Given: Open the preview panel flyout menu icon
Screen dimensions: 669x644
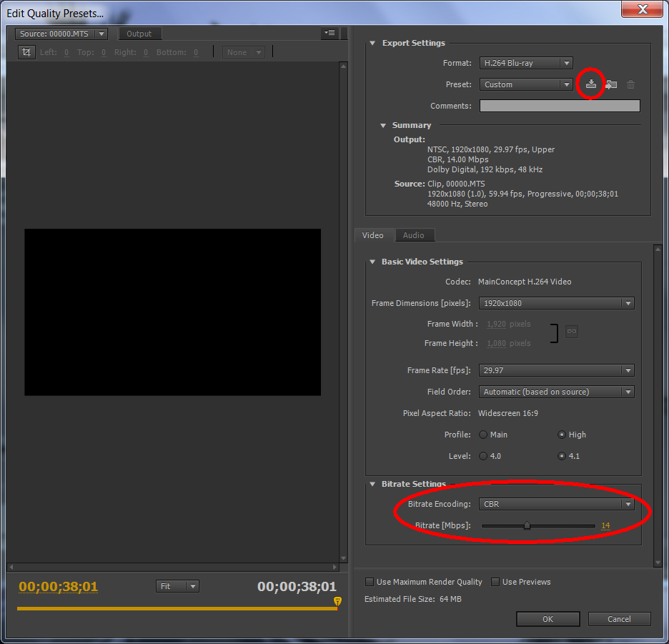Looking at the screenshot, I should point(329,33).
